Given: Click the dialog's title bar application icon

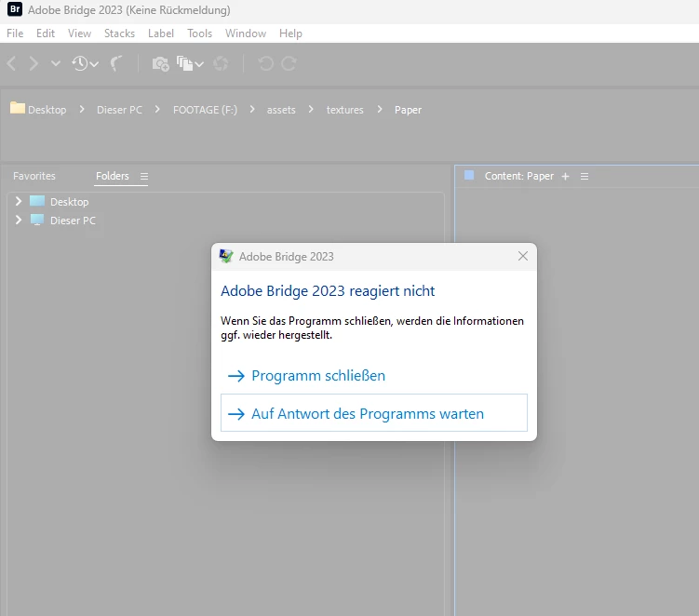Looking at the screenshot, I should point(226,256).
